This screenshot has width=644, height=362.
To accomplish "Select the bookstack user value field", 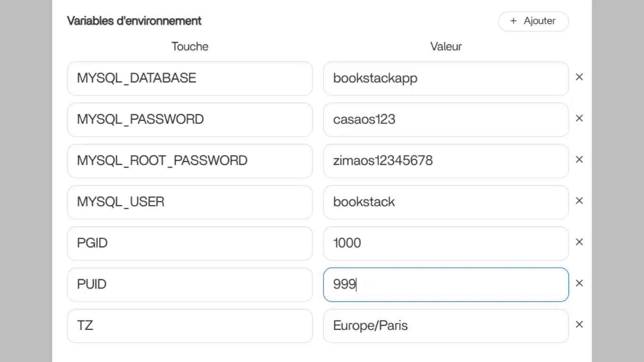I will pyautogui.click(x=446, y=202).
